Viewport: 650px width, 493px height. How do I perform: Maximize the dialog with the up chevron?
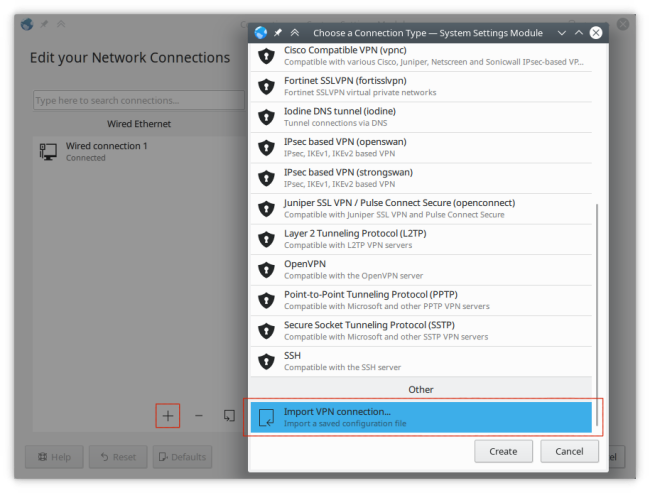(579, 32)
